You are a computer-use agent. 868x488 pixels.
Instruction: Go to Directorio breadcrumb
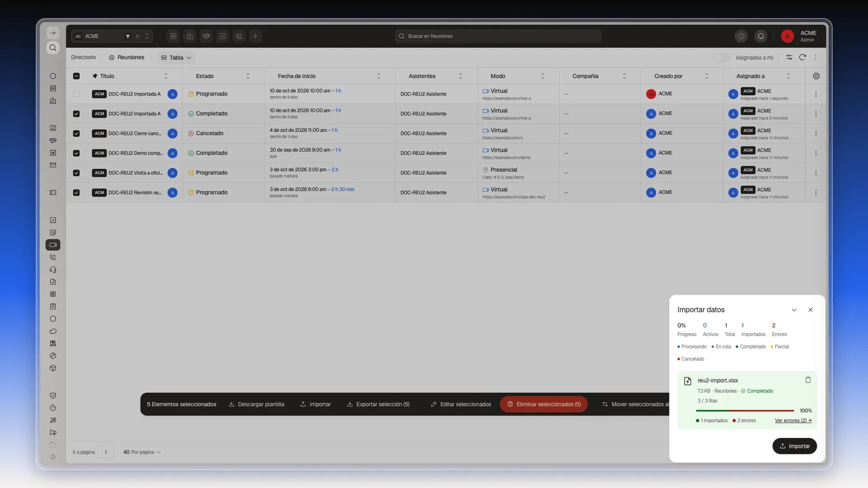click(83, 57)
